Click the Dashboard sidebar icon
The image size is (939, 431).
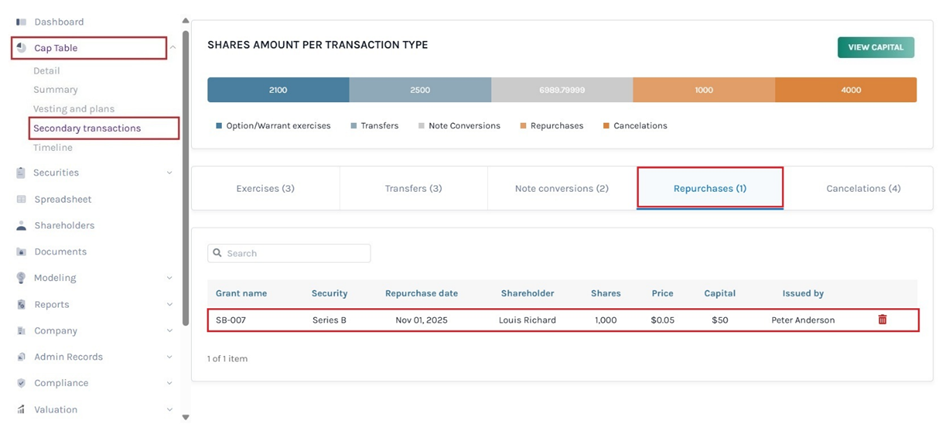(21, 22)
